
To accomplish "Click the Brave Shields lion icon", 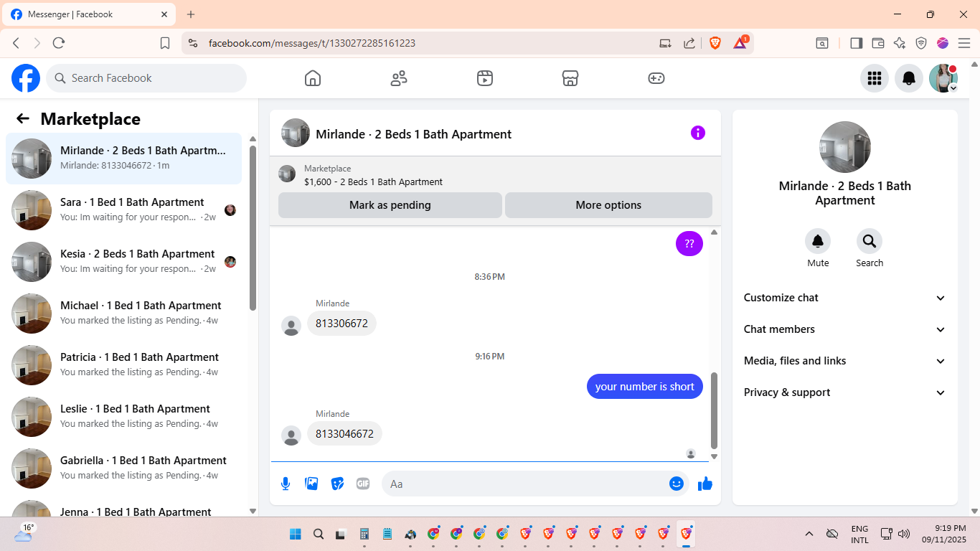I will (x=715, y=43).
